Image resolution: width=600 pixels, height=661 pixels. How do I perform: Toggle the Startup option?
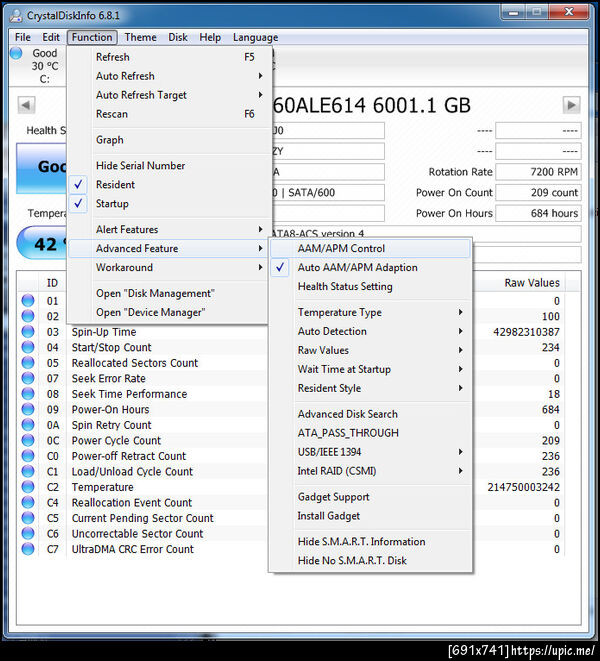pos(169,204)
